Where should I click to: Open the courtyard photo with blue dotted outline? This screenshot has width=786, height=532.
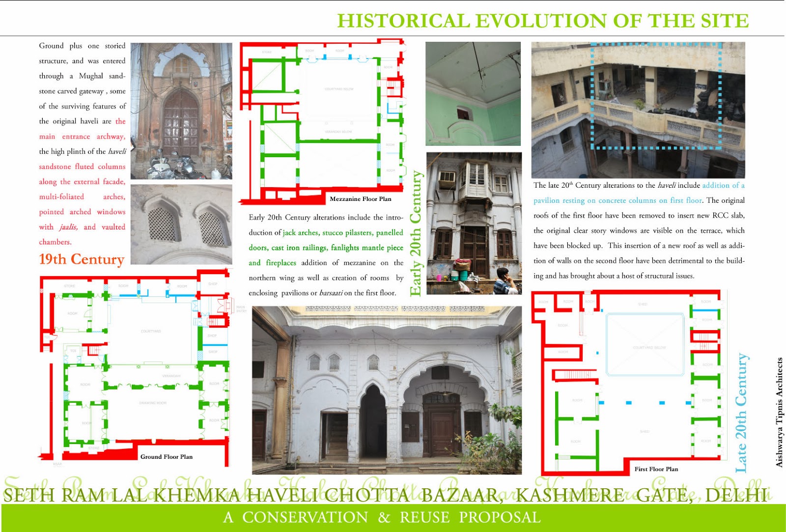click(x=638, y=110)
